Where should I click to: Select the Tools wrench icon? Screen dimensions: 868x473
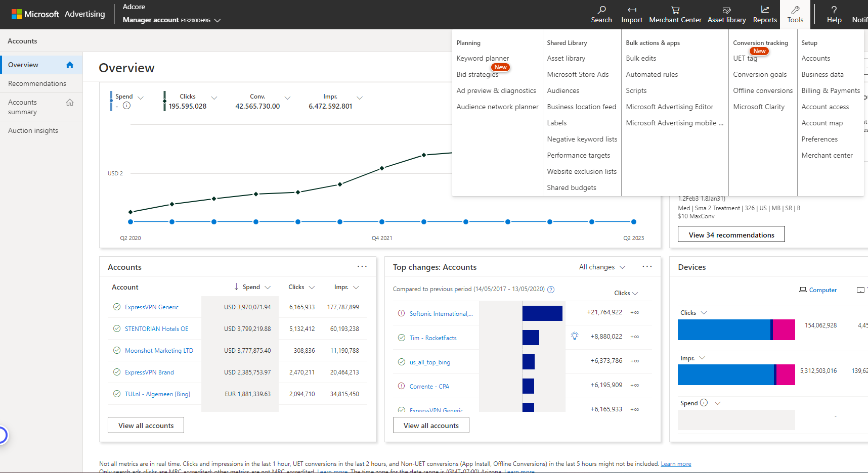click(x=795, y=11)
